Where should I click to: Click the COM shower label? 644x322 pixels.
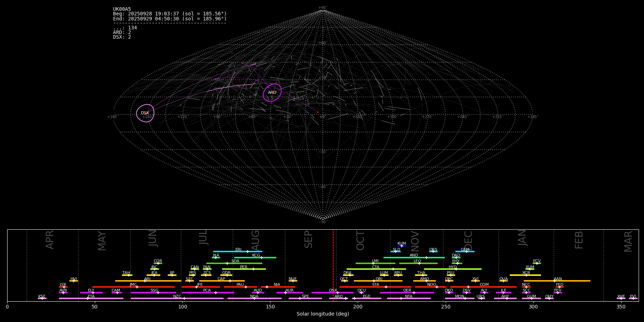tap(484, 285)
